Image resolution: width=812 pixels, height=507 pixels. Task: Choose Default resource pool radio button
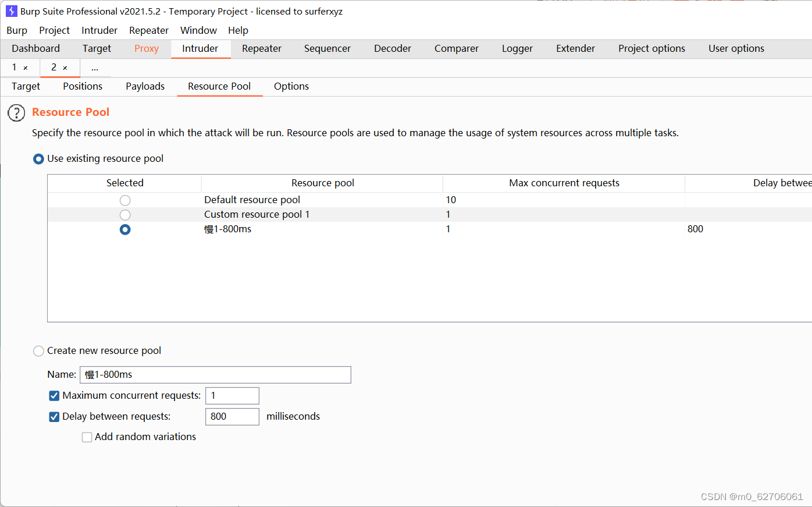point(125,200)
